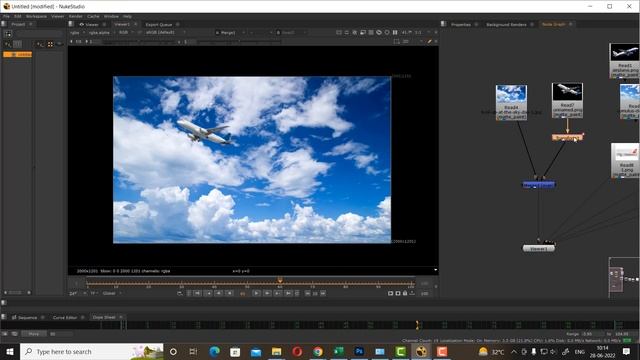Click the Project panel search field
The width and height of the screenshot is (640, 360).
40,34
